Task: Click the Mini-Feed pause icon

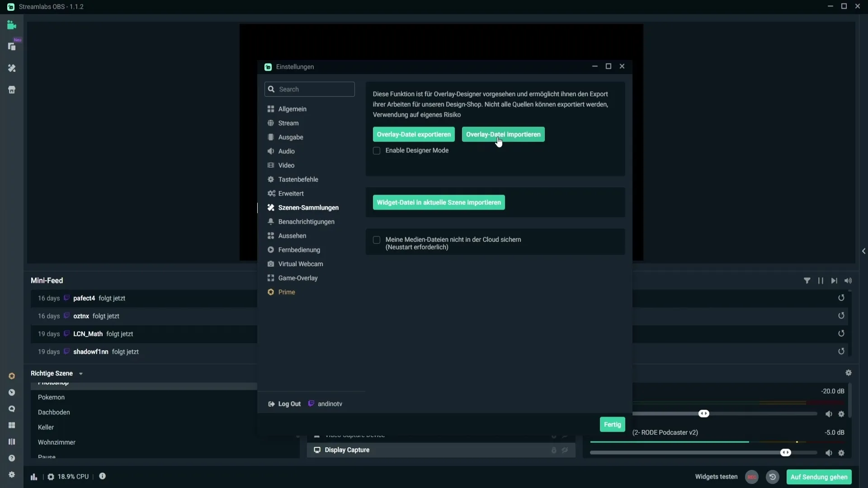Action: 821,280
